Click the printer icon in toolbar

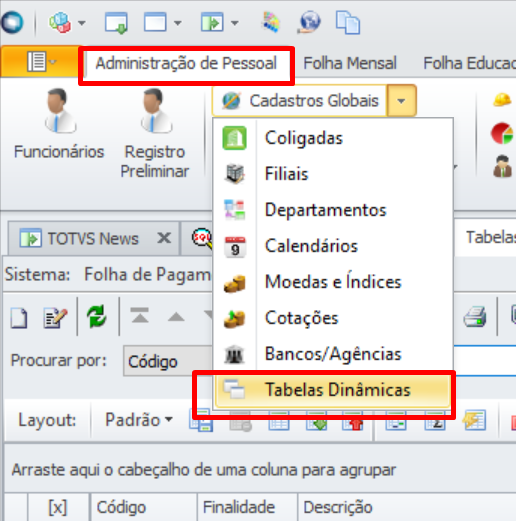point(475,317)
